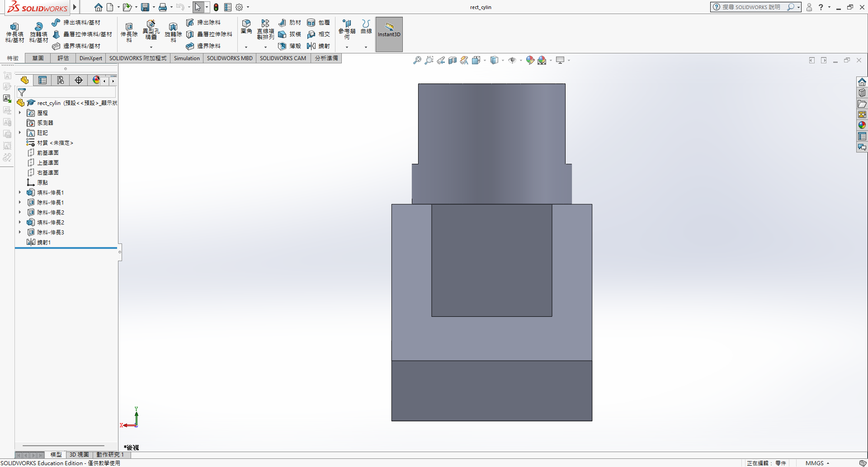
Task: Select the 上基準面 top plane
Action: coord(43,162)
